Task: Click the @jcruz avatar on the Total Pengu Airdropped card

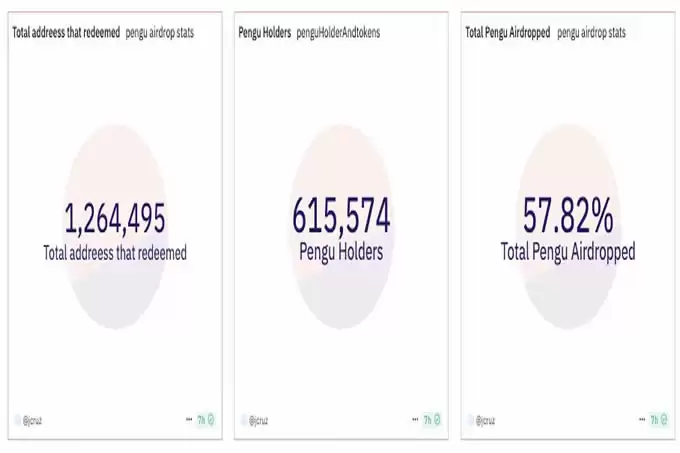Action: coord(471,420)
